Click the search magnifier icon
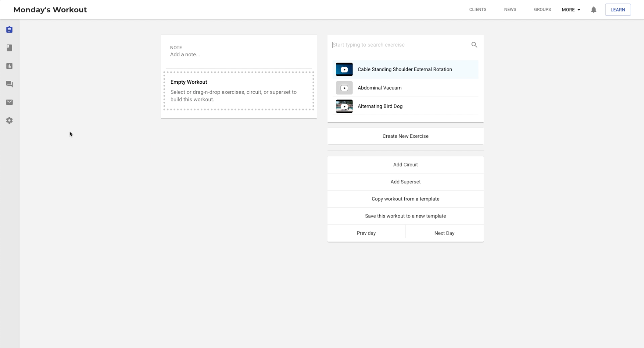644x348 pixels. (x=474, y=45)
